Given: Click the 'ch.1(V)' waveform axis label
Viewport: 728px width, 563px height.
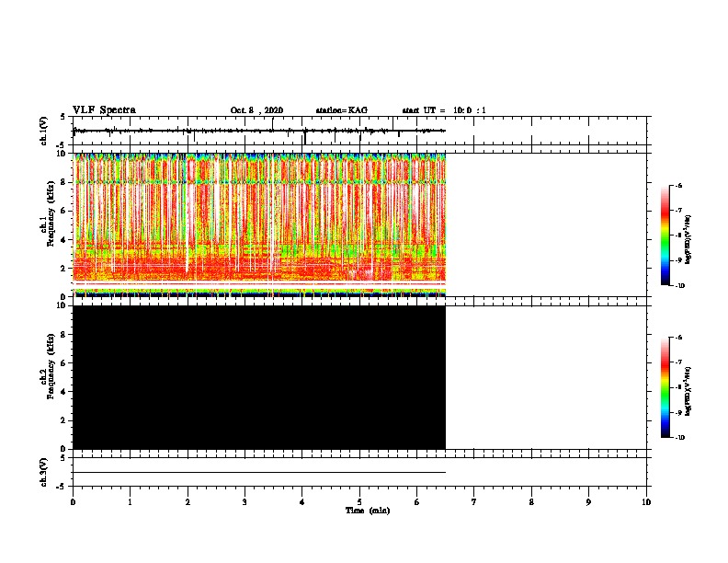Looking at the screenshot, I should click(x=43, y=131).
